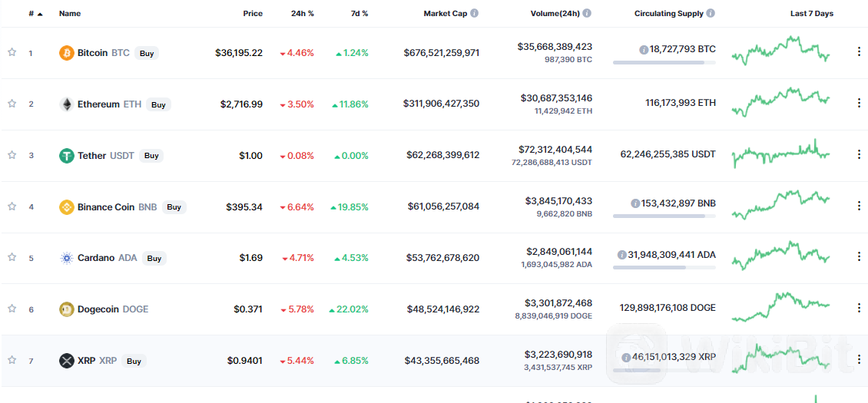Star Binance Coin for watchlist
Screen dimensions: 868x403
coord(12,206)
